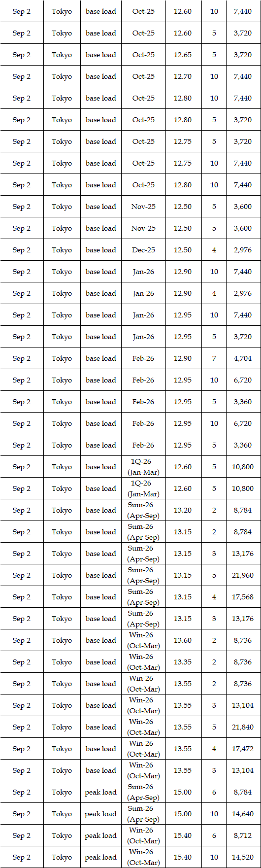
Task: Click peak load in the 8,712 row
Action: click(x=101, y=835)
